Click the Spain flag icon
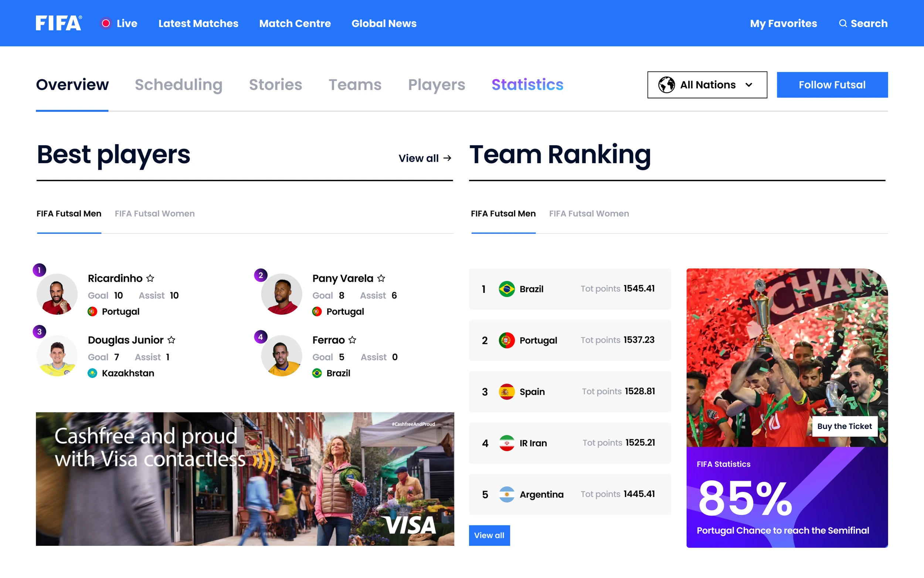The width and height of the screenshot is (924, 578). 506,392
